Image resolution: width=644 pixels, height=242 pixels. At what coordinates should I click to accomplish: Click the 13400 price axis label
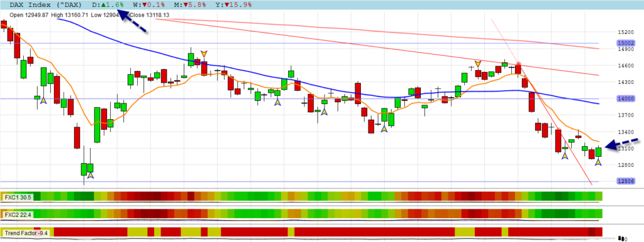tap(624, 132)
